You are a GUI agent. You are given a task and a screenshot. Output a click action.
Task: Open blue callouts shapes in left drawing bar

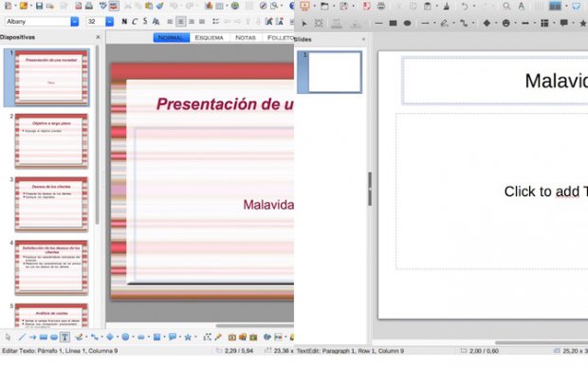pos(172,337)
